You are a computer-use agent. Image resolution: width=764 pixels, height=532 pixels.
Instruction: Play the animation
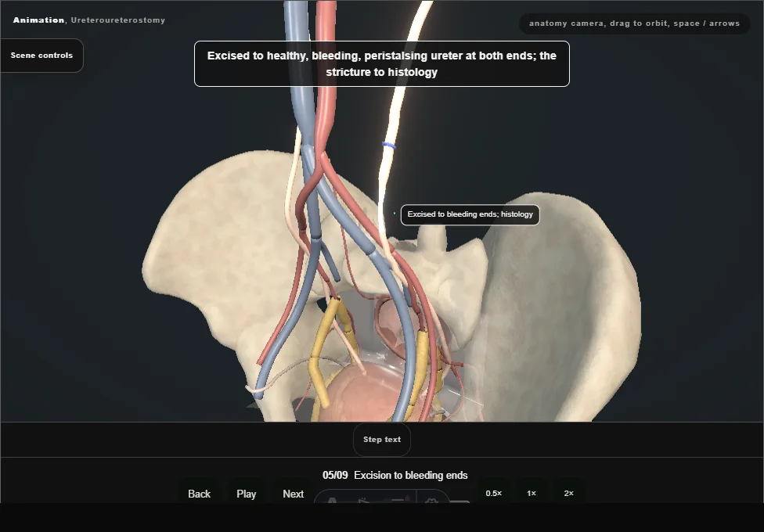coord(246,493)
